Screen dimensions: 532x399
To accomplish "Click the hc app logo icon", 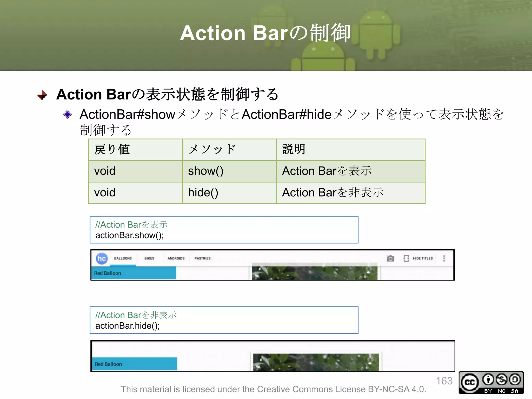I will tap(102, 258).
